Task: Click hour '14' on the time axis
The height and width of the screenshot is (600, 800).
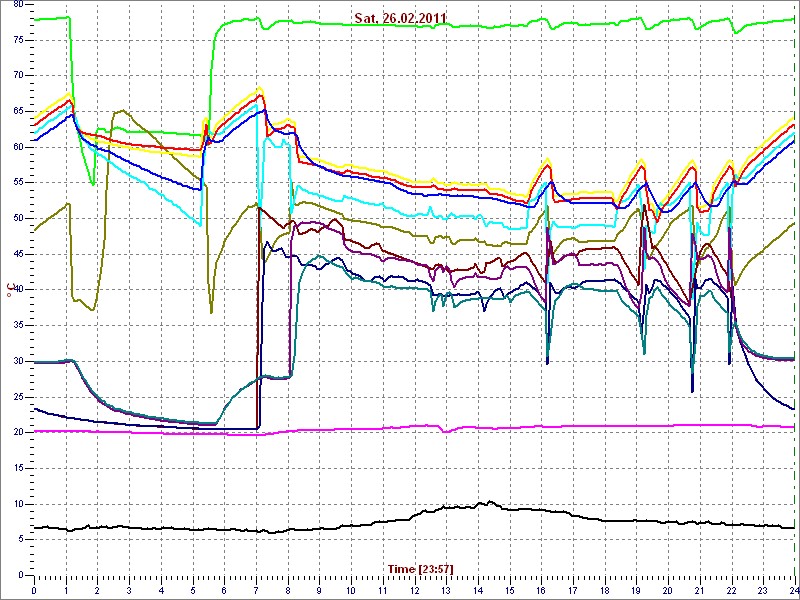Action: tap(477, 589)
